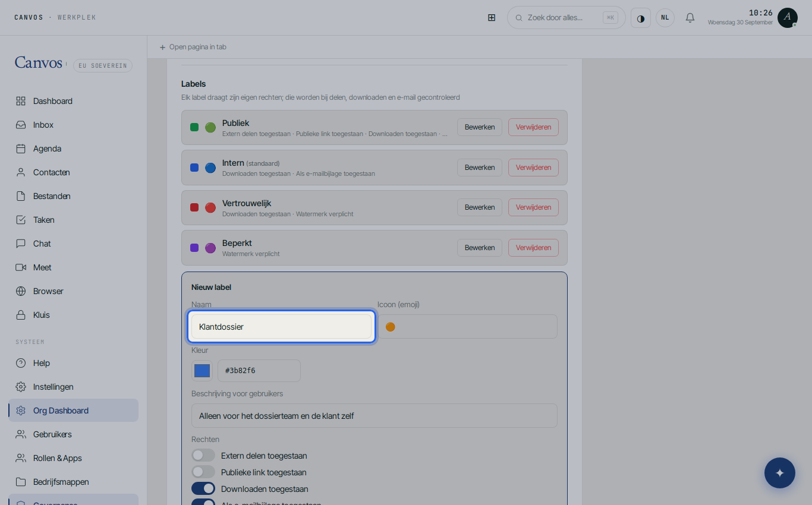Screen dimensions: 812x505
Task: Open the user avatar menu
Action: point(787,18)
